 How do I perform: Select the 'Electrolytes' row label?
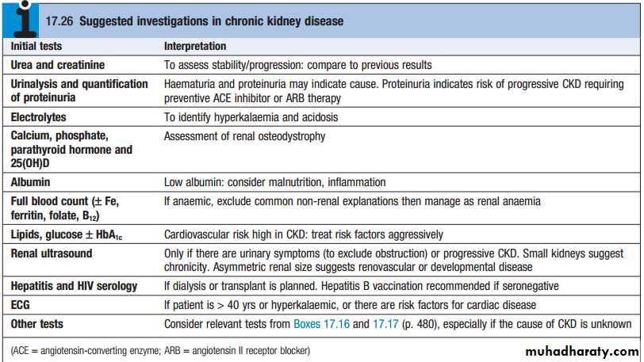(37, 117)
